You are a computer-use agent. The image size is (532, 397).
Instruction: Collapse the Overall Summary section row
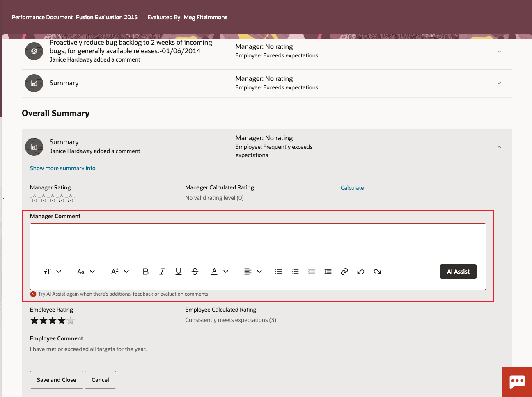click(x=499, y=147)
